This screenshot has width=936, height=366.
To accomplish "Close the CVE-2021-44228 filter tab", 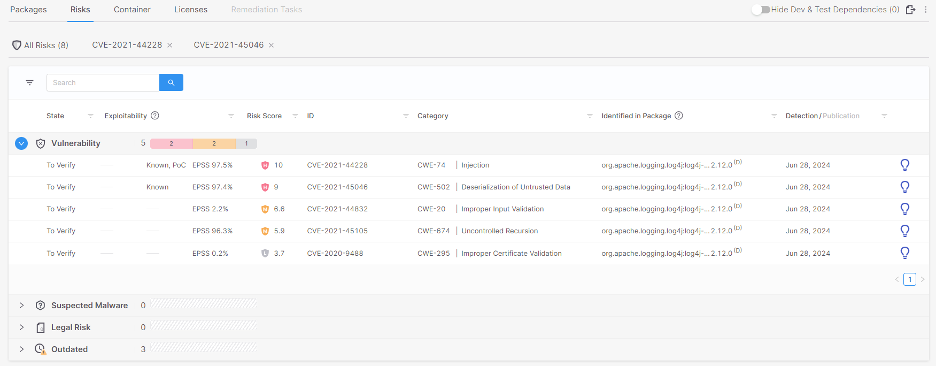I will pyautogui.click(x=170, y=45).
